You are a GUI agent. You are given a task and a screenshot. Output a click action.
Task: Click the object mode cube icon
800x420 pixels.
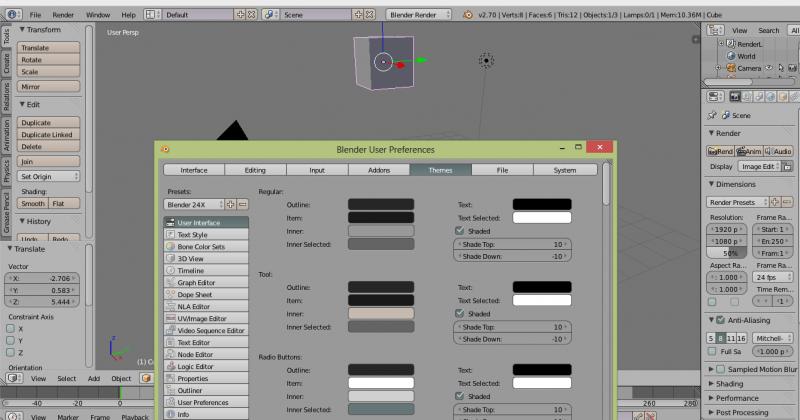point(146,378)
